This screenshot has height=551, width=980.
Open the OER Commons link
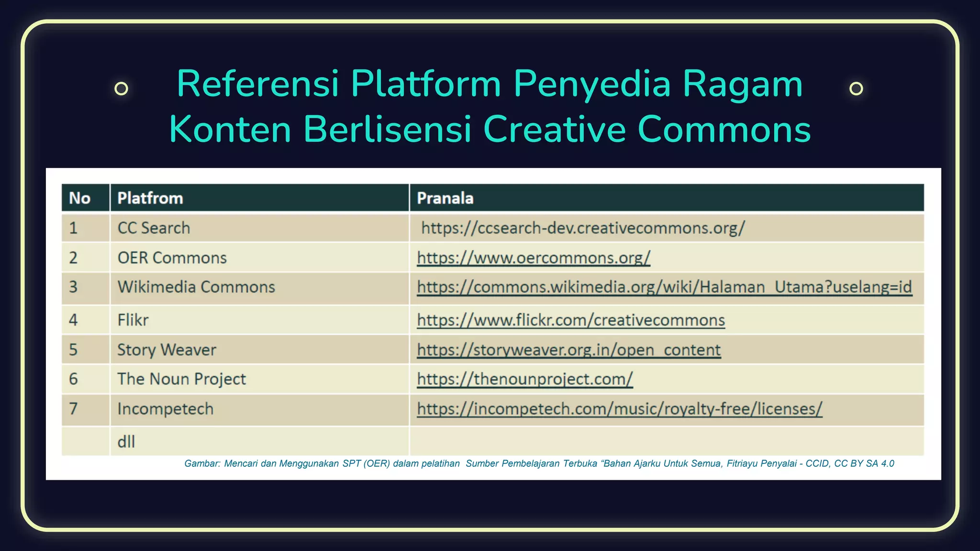(x=533, y=258)
